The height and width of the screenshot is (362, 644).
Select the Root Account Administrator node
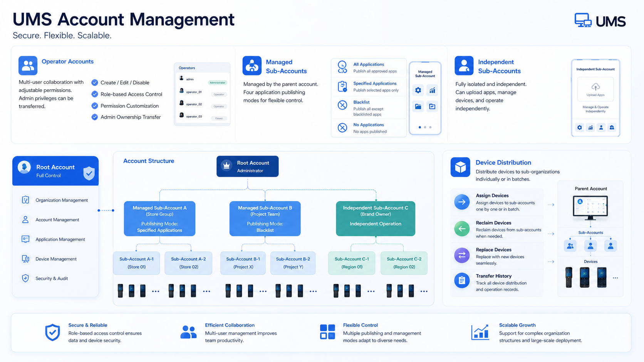[x=247, y=166]
